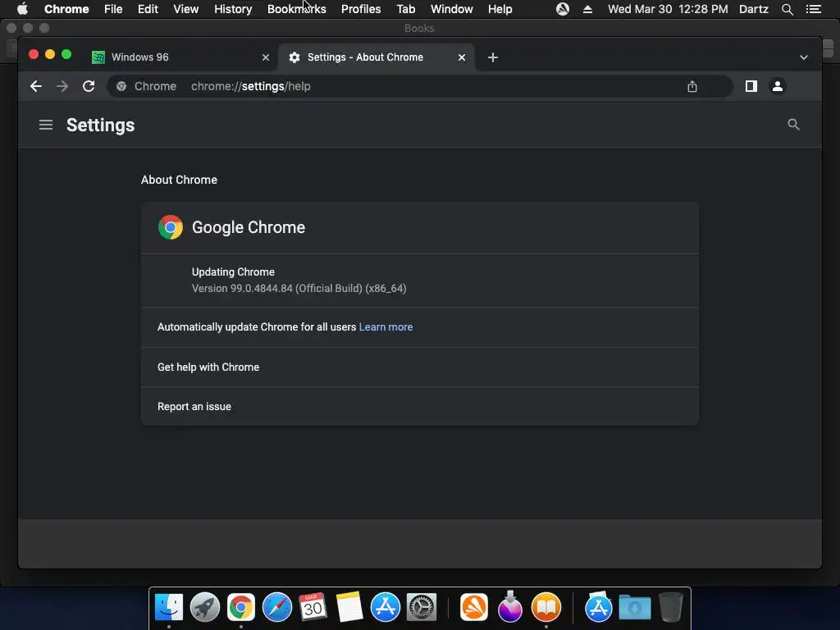
Task: Open Finder from the Dock
Action: click(x=169, y=607)
